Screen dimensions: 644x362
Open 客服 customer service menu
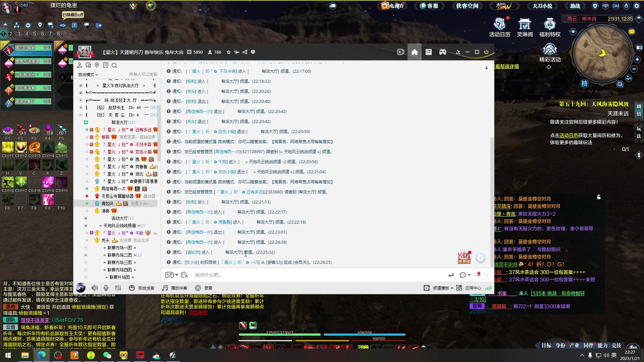point(429,6)
